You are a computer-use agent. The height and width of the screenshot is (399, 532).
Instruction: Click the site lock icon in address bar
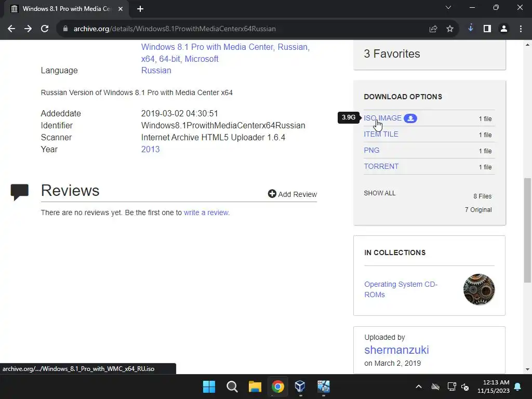(65, 29)
